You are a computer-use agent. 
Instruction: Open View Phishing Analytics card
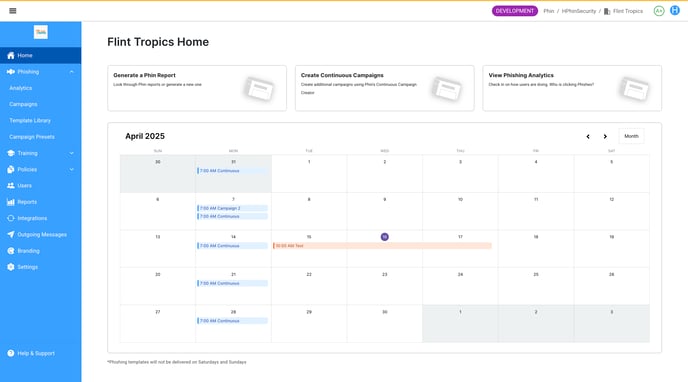click(572, 88)
